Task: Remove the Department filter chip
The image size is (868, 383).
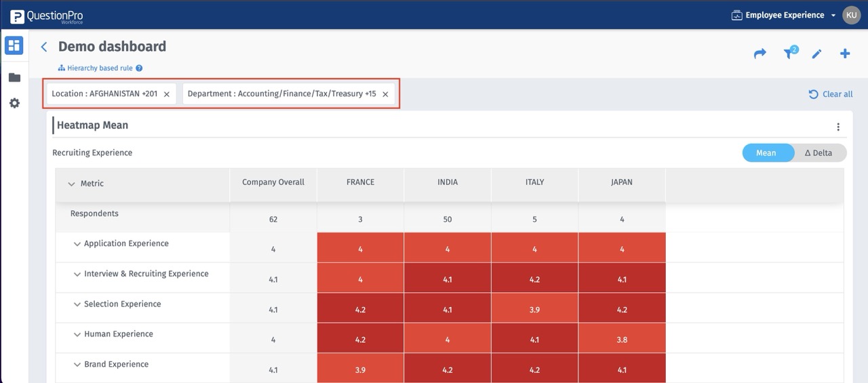Action: (x=385, y=94)
